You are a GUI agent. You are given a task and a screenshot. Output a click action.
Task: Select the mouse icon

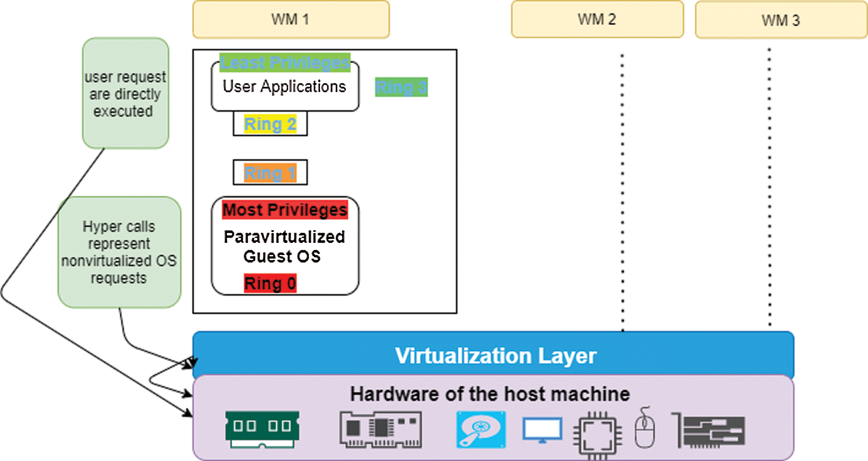pos(643,428)
